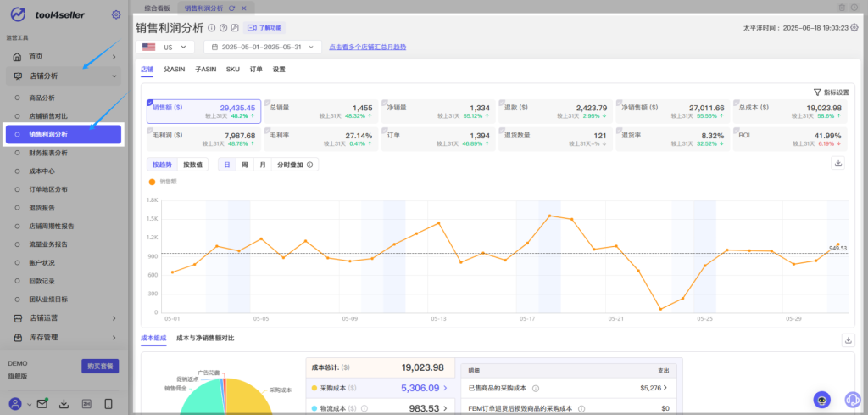Screen dimensions: 868x415
Task: Switch language via the ZH icon
Action: (x=86, y=403)
